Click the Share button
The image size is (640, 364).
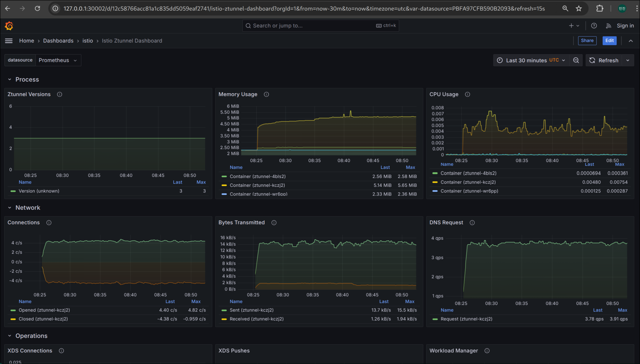(587, 41)
